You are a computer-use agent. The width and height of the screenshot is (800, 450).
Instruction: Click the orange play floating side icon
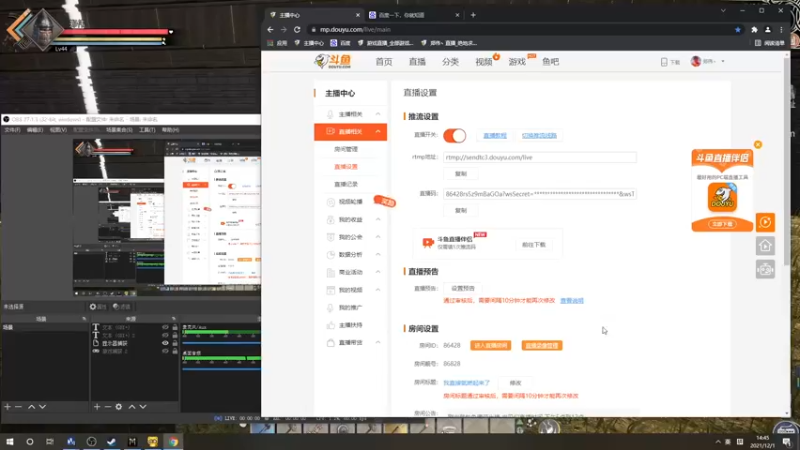pyautogui.click(x=765, y=222)
